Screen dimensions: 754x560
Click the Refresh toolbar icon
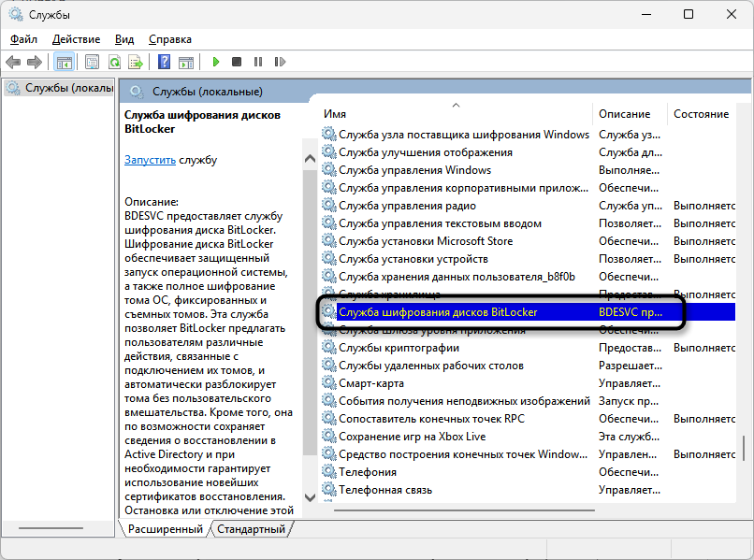(114, 62)
